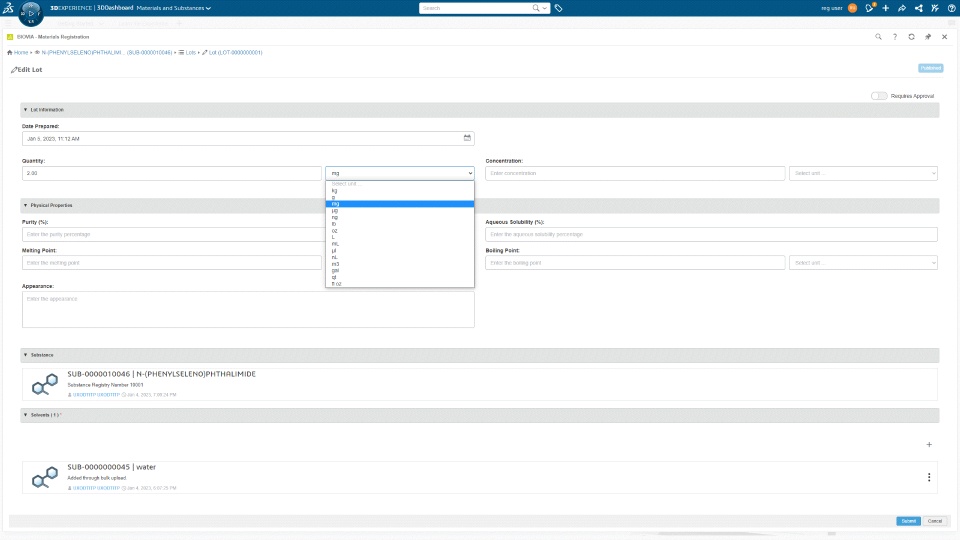This screenshot has height=540, width=960.
Task: Click the Home icon in breadcrumb
Action: pos(10,53)
